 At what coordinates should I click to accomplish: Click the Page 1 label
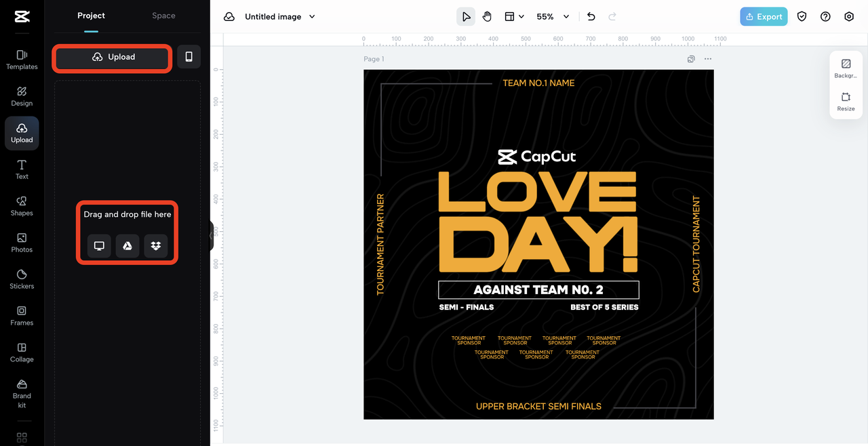pos(374,59)
